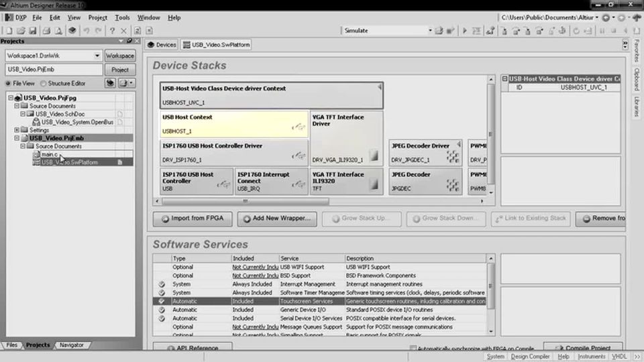
Task: Click the Run play arrow icon
Action: point(464,31)
